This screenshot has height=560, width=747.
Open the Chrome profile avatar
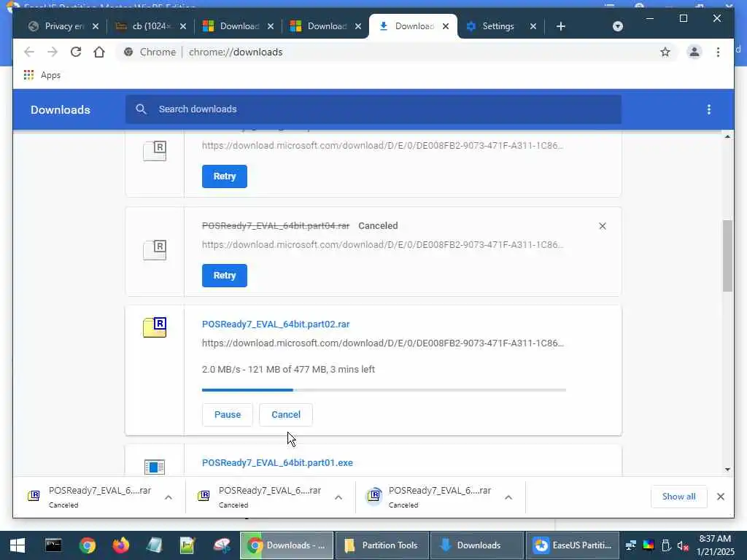click(694, 52)
